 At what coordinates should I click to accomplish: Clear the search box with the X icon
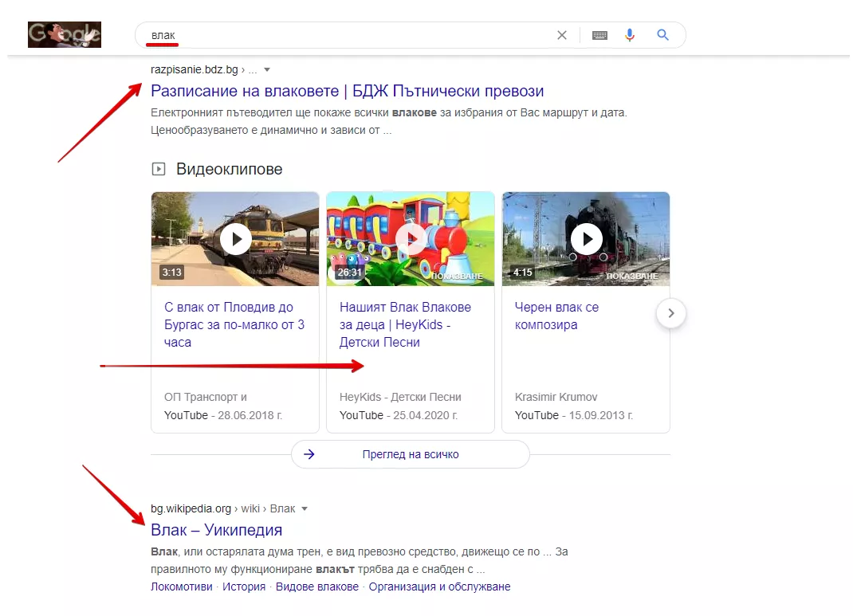[562, 35]
